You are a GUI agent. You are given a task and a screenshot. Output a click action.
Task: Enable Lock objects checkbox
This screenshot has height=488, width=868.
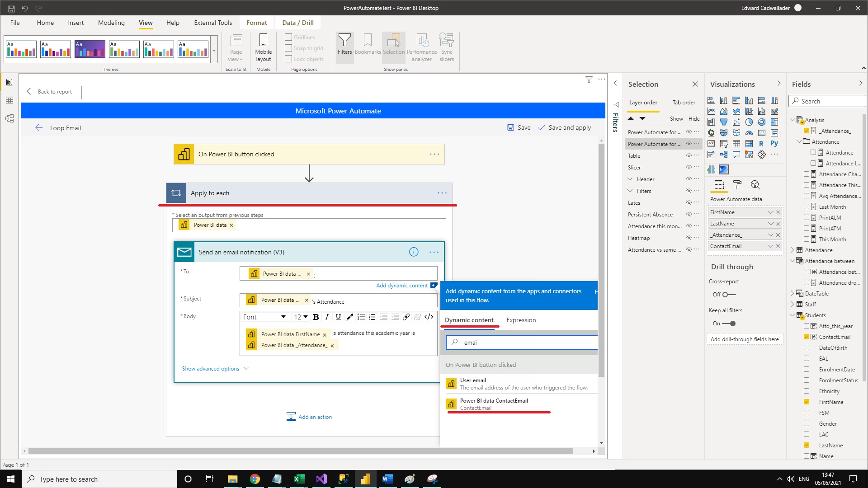coord(288,59)
